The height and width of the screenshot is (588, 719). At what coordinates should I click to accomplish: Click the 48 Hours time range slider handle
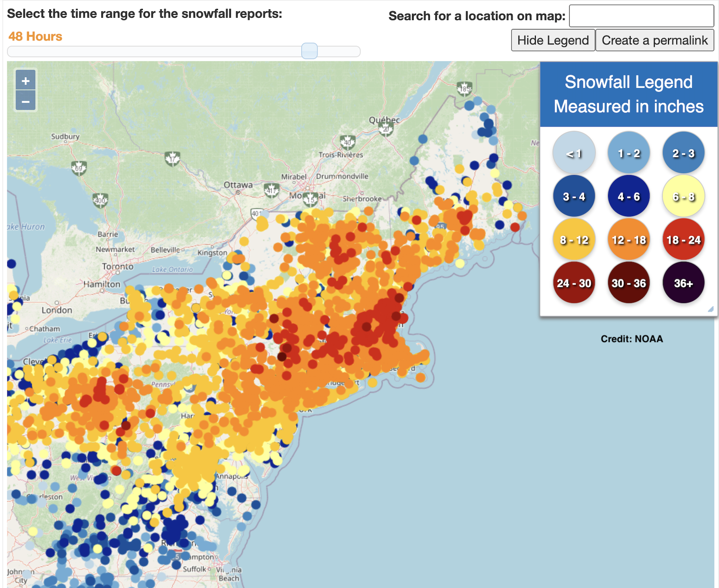tap(309, 50)
